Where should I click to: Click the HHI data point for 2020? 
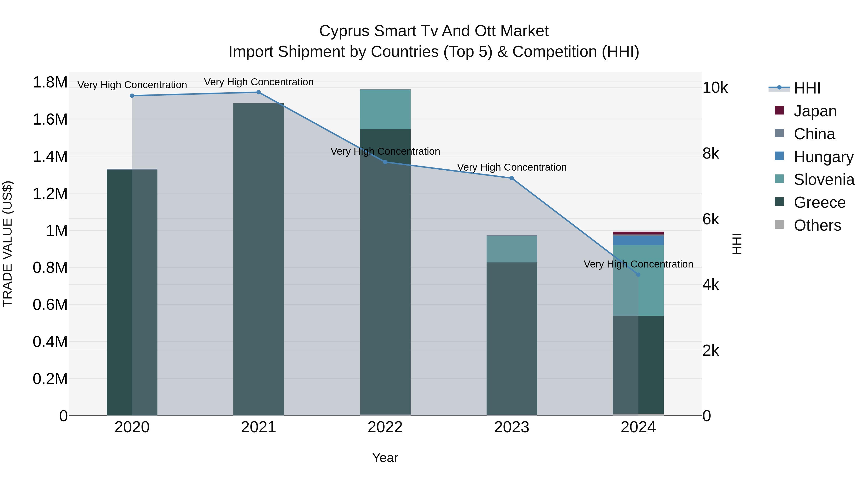pyautogui.click(x=132, y=96)
